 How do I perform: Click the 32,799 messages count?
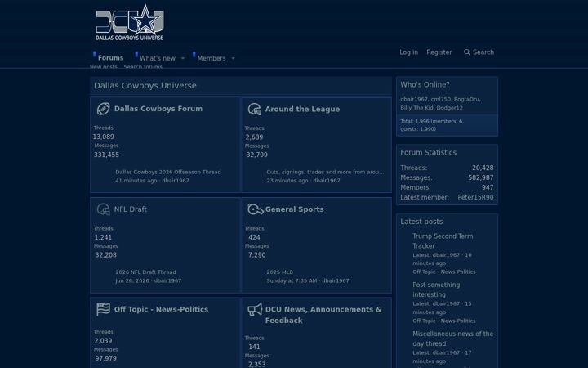click(257, 155)
